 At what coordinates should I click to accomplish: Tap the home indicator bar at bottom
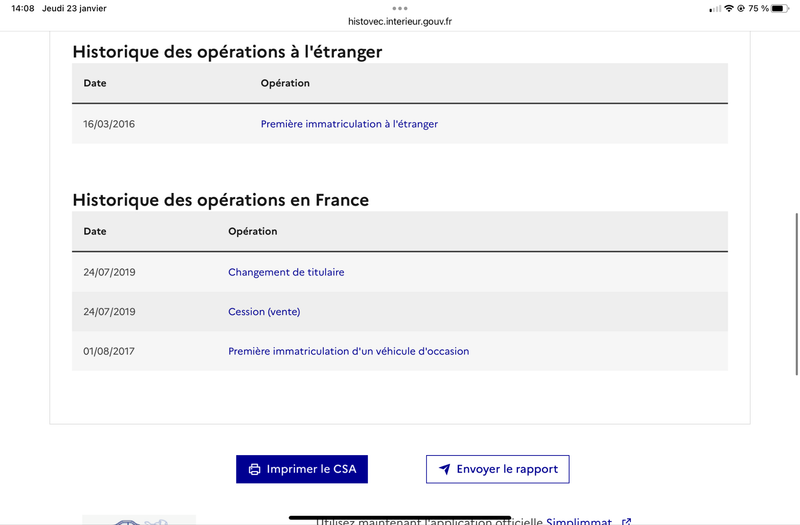pos(400,517)
